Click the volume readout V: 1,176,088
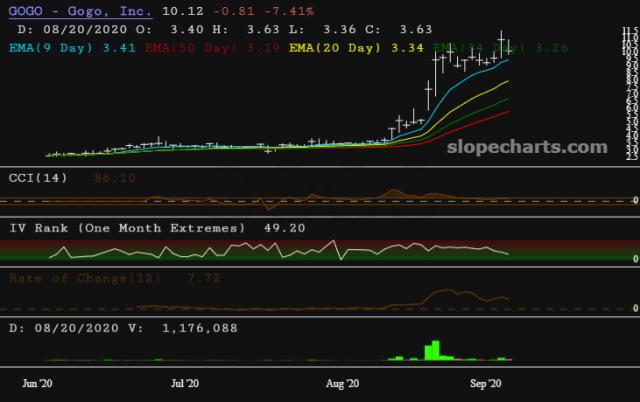 coord(183,329)
